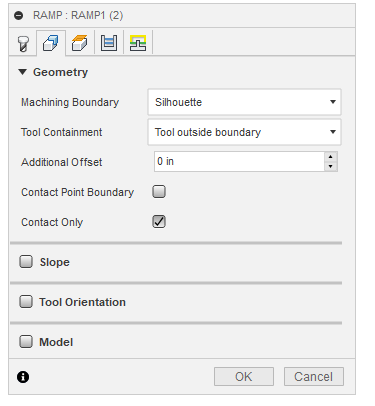Image resolution: width=375 pixels, height=406 pixels.
Task: Open the Machining Boundary dropdown
Action: coord(244,102)
